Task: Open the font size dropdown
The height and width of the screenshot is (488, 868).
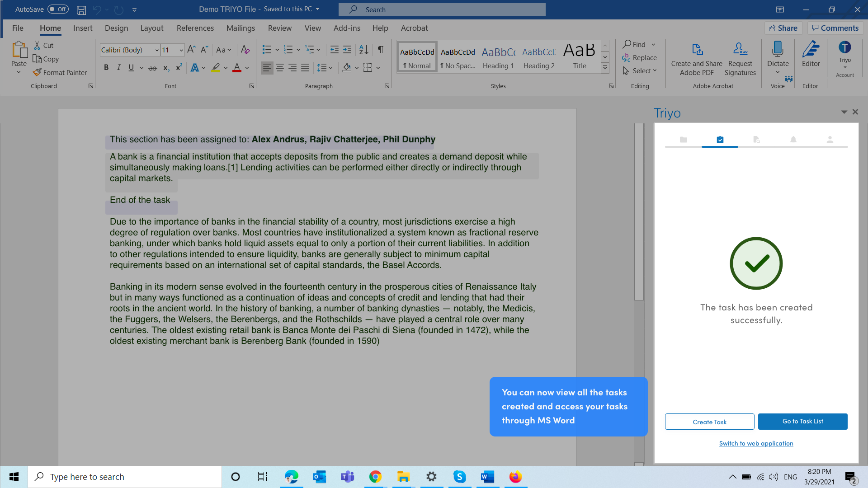Action: [181, 50]
